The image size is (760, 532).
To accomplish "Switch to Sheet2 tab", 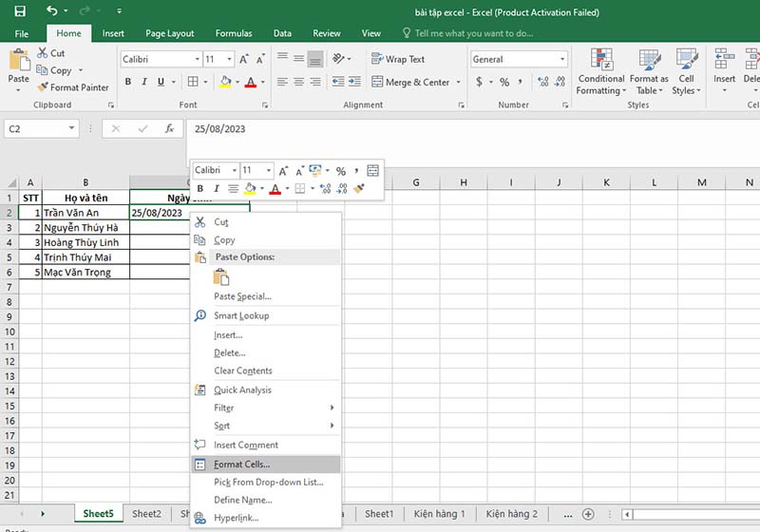I will (146, 514).
